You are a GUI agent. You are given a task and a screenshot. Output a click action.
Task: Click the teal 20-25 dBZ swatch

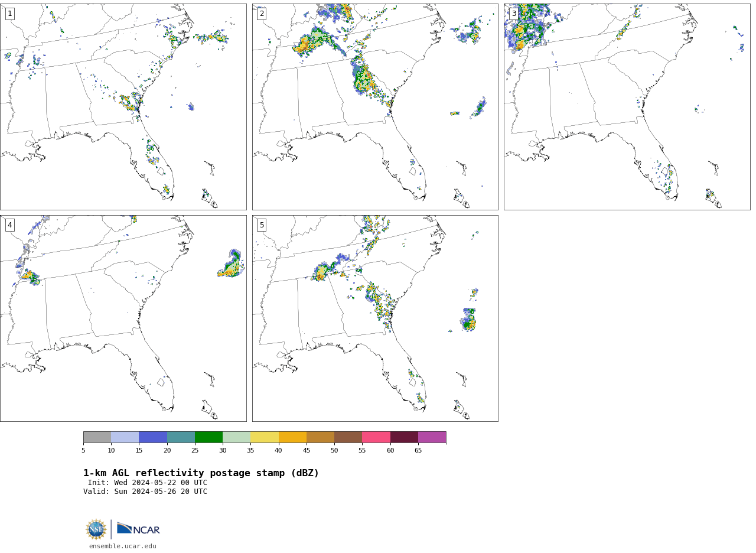pyautogui.click(x=181, y=437)
